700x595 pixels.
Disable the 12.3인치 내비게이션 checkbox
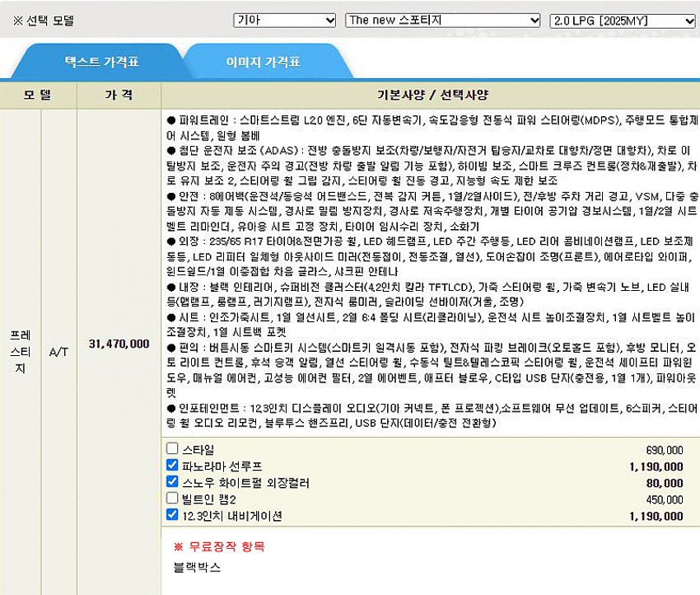(x=172, y=515)
